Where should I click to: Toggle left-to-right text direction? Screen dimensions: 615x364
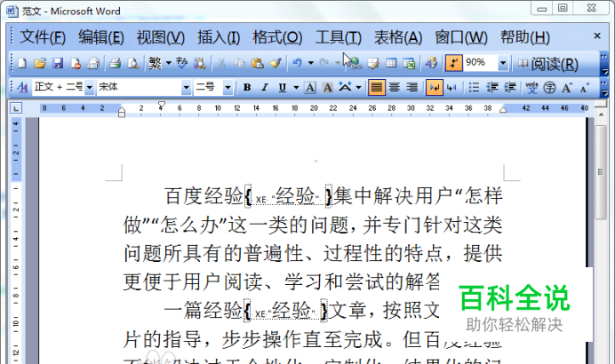[435, 87]
